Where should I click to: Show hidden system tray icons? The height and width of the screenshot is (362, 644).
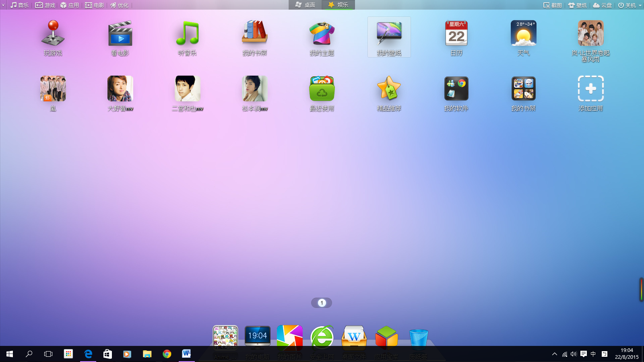pyautogui.click(x=554, y=354)
